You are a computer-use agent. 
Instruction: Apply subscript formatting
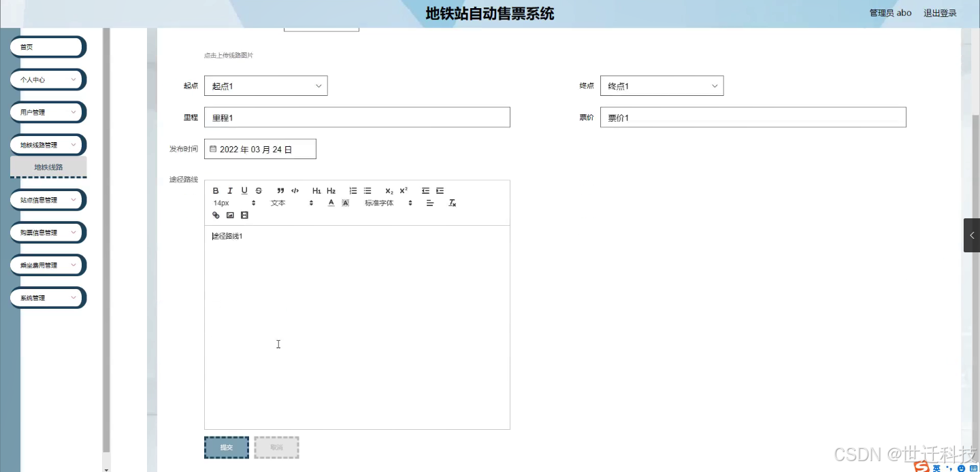tap(389, 191)
